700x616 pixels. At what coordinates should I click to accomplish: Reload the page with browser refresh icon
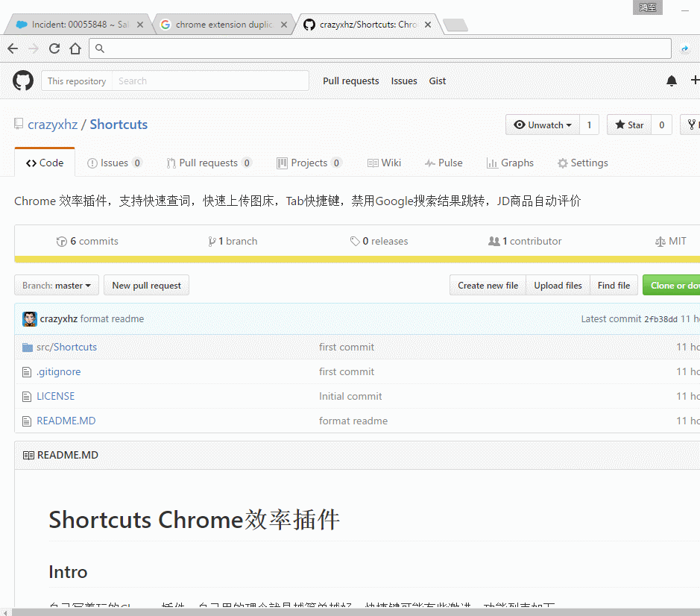tap(54, 48)
